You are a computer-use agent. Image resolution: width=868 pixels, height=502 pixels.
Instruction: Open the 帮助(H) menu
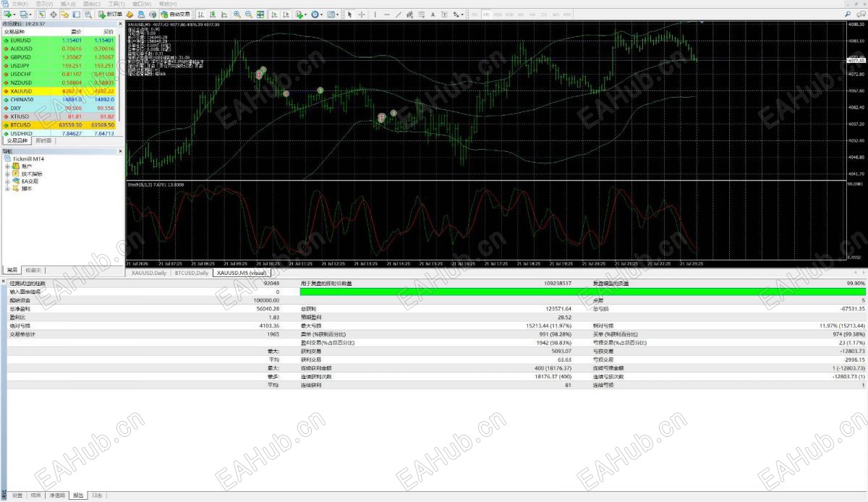(167, 4)
